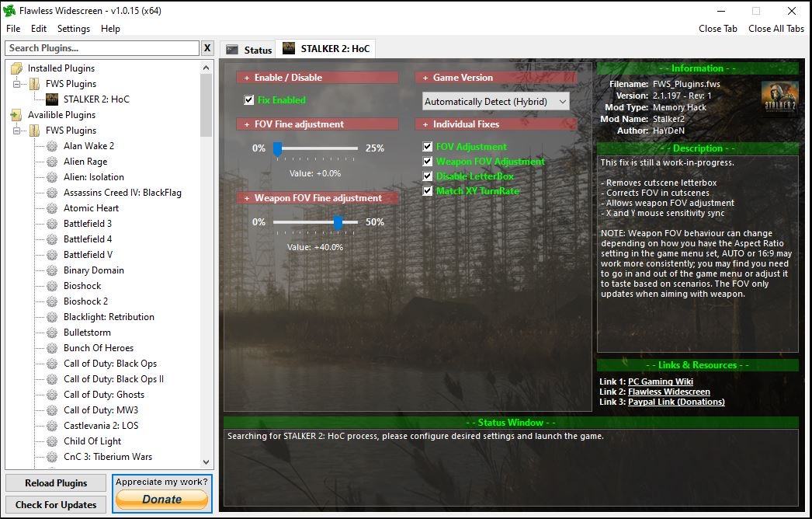Collapse the installed FWS Plugins tree node
This screenshot has height=519, width=812.
[x=16, y=83]
